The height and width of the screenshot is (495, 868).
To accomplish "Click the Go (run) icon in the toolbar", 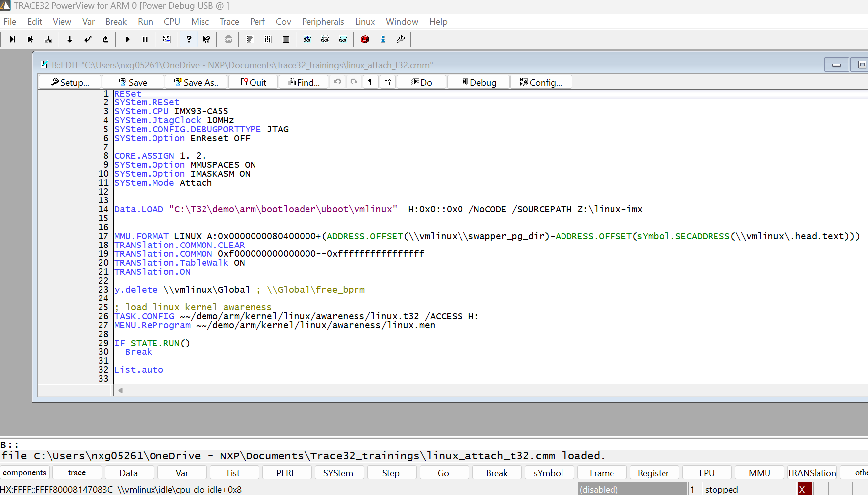I will (x=128, y=39).
